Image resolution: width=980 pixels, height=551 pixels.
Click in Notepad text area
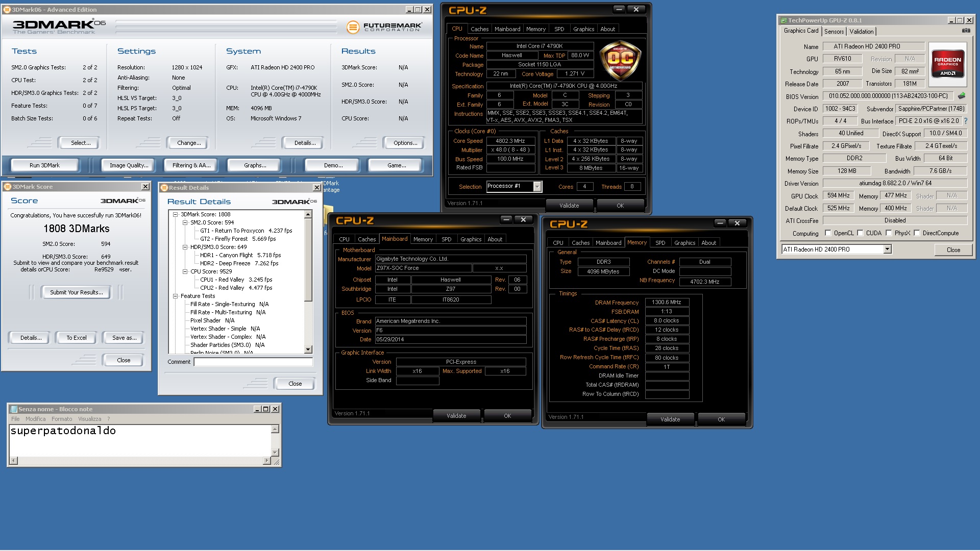tap(140, 440)
